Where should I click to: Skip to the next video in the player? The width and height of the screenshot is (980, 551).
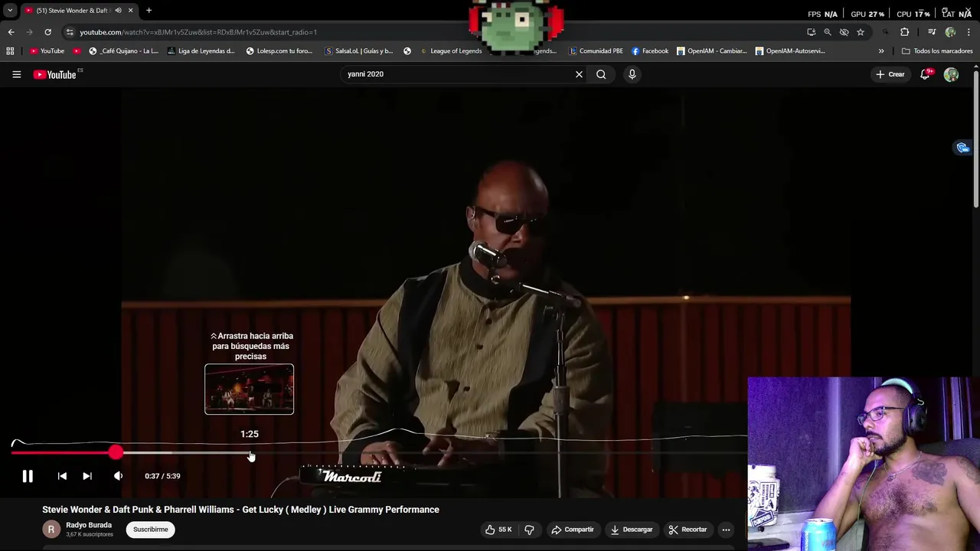87,476
